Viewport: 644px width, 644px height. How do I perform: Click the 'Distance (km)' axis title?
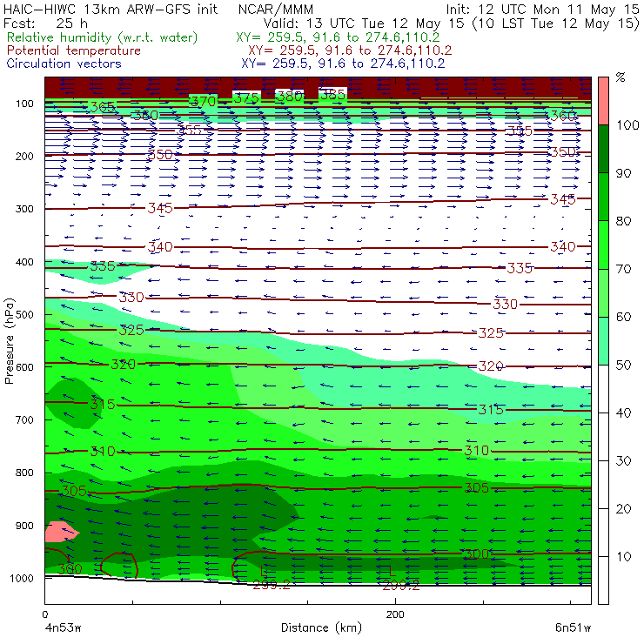(321, 627)
